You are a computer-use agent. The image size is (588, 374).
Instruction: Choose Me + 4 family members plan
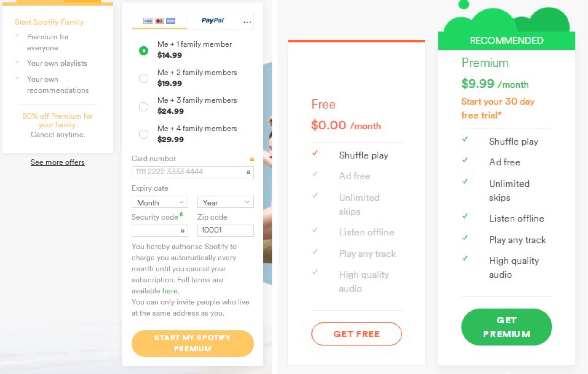click(144, 134)
